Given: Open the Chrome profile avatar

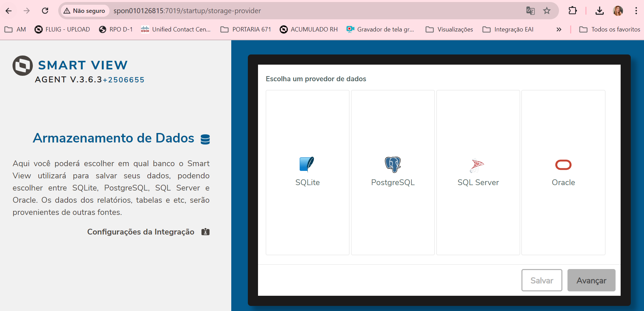Looking at the screenshot, I should 618,11.
